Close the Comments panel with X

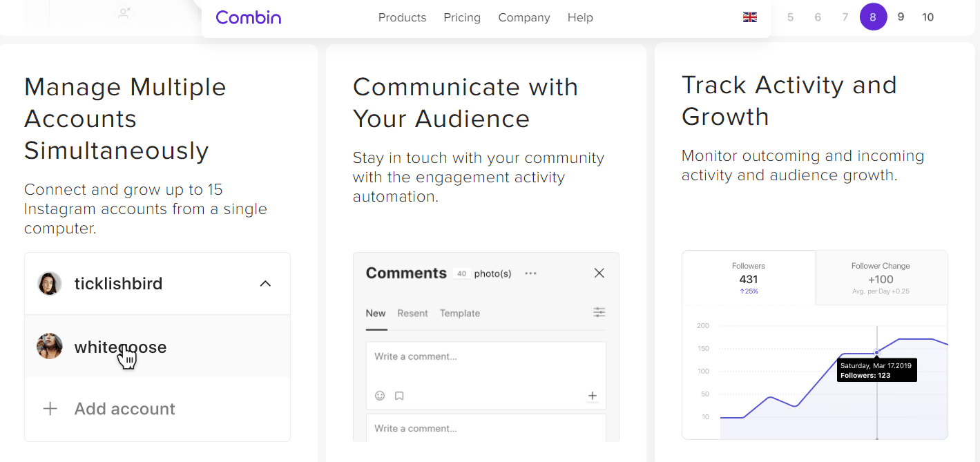(x=599, y=273)
